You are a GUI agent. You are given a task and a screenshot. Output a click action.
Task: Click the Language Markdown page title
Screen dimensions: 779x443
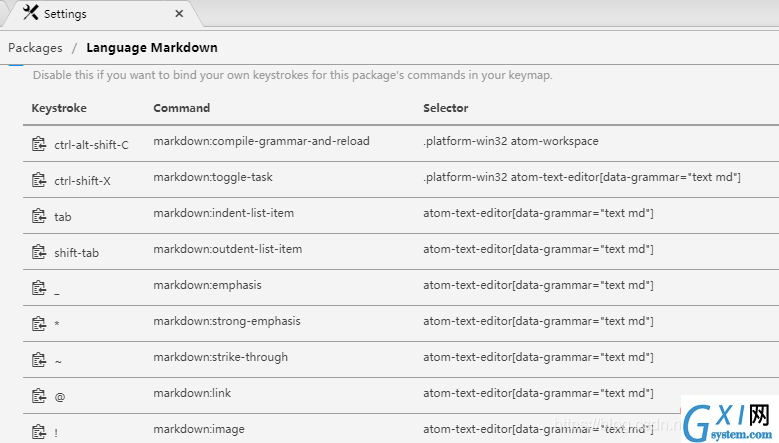point(152,48)
